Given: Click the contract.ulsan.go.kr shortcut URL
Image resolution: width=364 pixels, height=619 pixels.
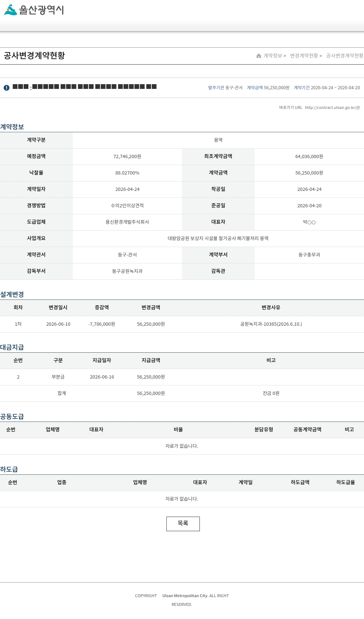Looking at the screenshot, I should pos(332,107).
